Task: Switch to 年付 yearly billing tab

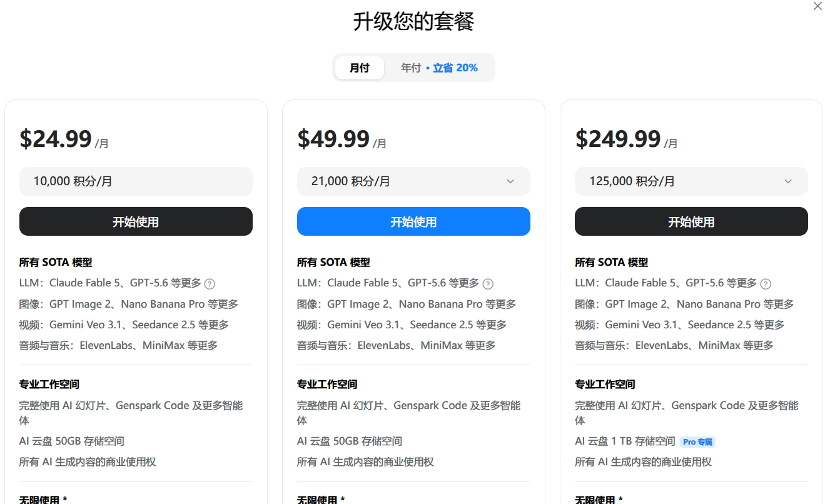Action: pyautogui.click(x=439, y=68)
